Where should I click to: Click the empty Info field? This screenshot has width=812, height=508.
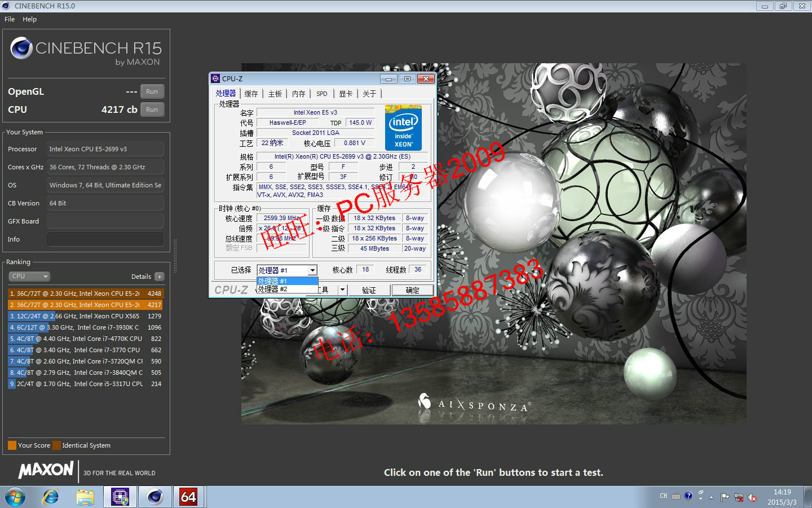point(105,239)
